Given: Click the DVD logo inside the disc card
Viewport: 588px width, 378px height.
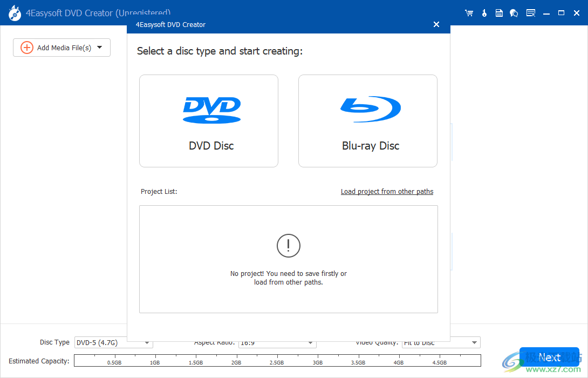Looking at the screenshot, I should coord(211,108).
